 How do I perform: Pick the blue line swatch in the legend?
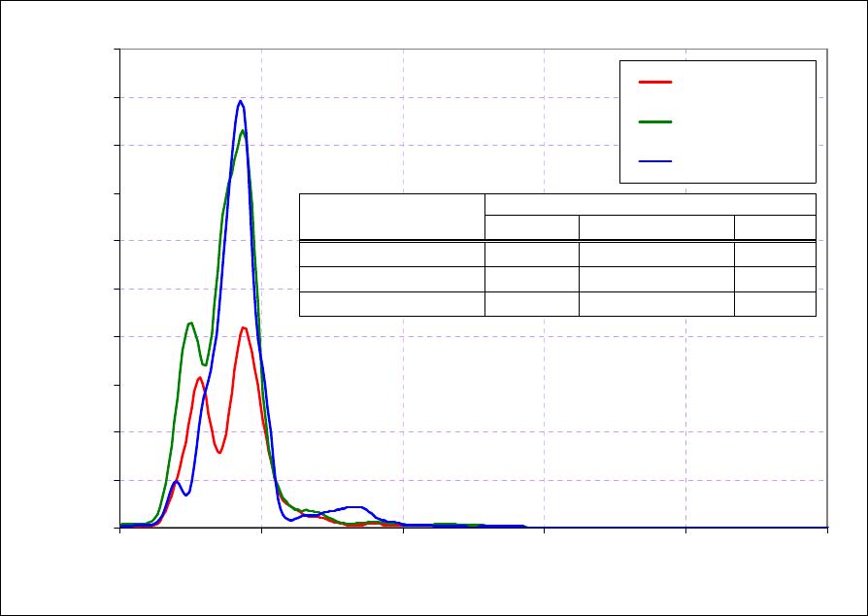pyautogui.click(x=655, y=161)
